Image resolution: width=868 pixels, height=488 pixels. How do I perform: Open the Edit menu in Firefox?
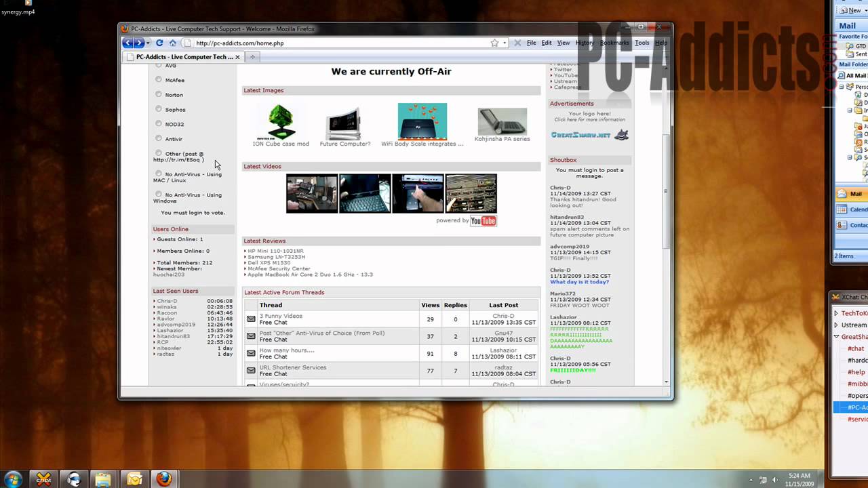(547, 43)
